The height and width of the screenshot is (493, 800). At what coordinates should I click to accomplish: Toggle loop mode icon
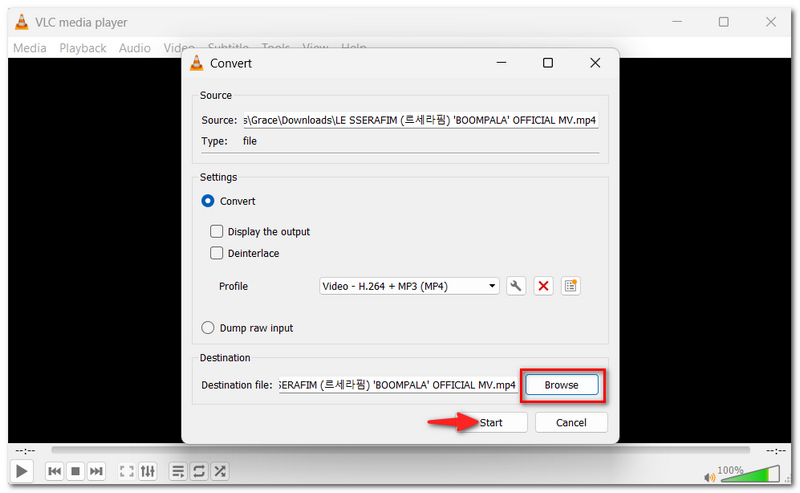tap(199, 471)
